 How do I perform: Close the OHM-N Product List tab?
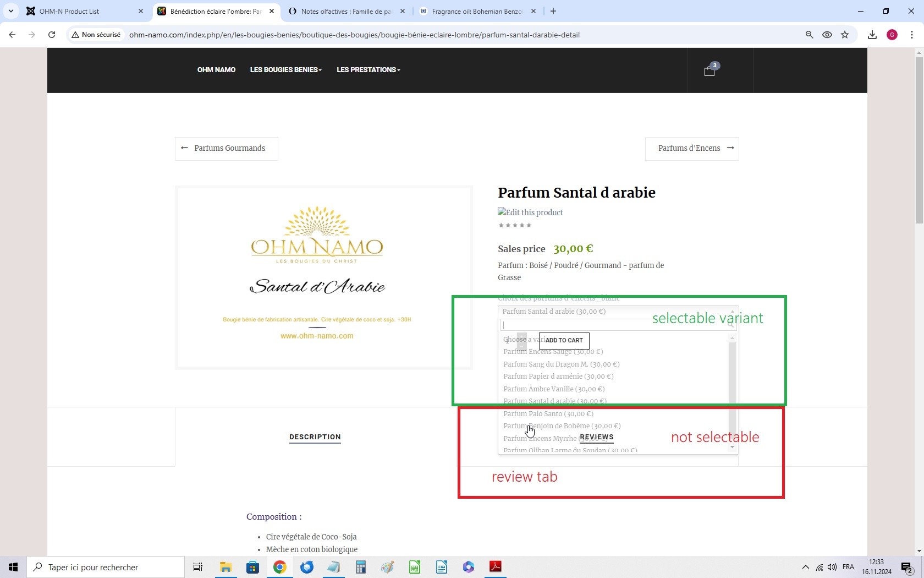(x=141, y=11)
